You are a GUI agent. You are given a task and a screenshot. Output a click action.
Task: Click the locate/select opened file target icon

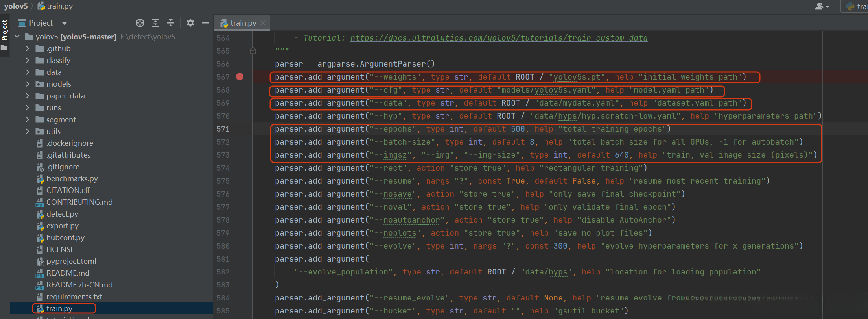pos(140,23)
